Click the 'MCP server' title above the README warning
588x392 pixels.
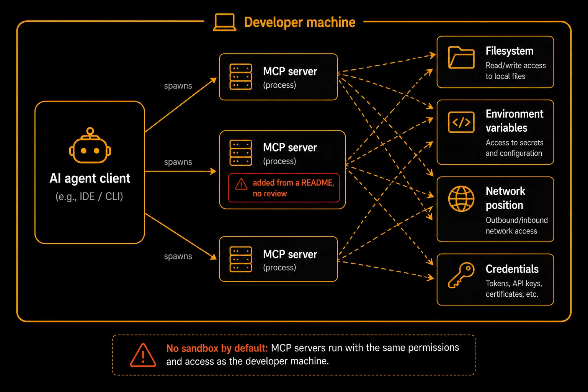[290, 147]
